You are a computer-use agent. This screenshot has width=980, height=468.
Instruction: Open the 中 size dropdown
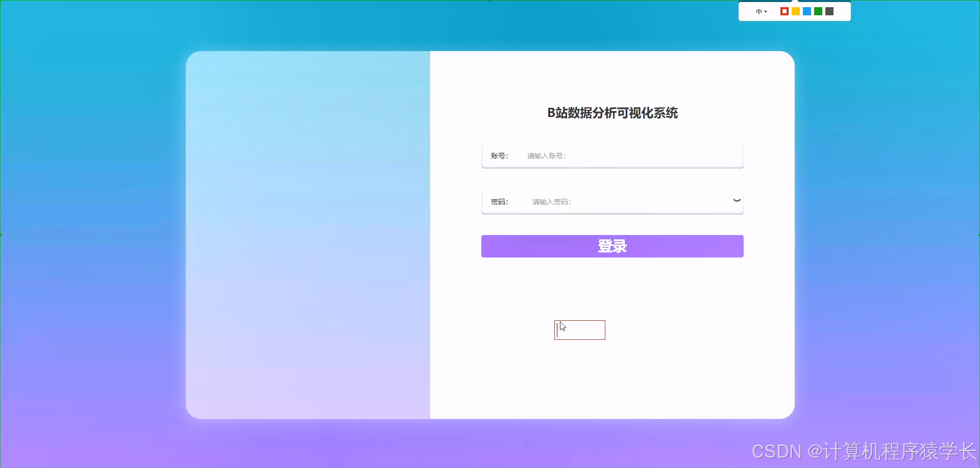[761, 12]
